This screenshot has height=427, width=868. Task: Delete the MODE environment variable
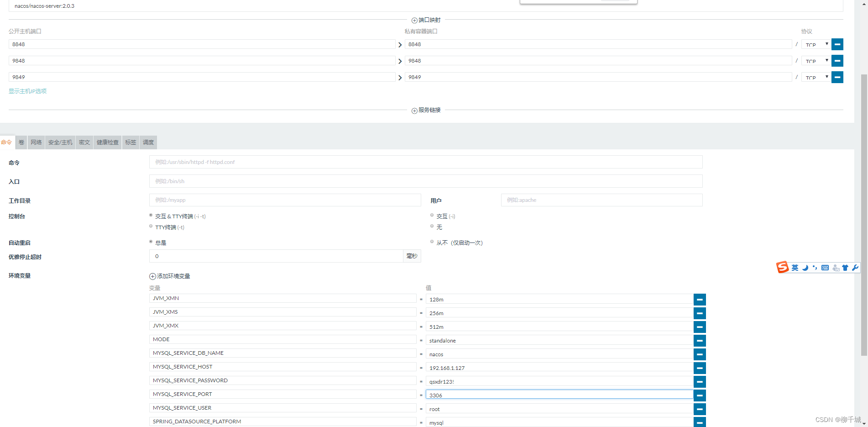coord(700,341)
